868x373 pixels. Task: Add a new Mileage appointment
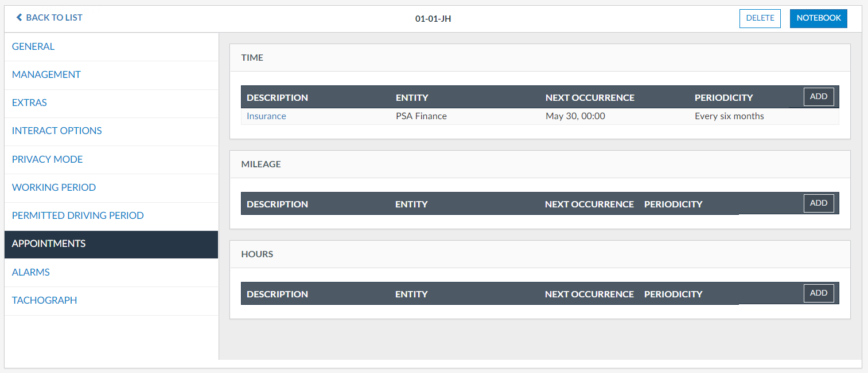(x=818, y=203)
